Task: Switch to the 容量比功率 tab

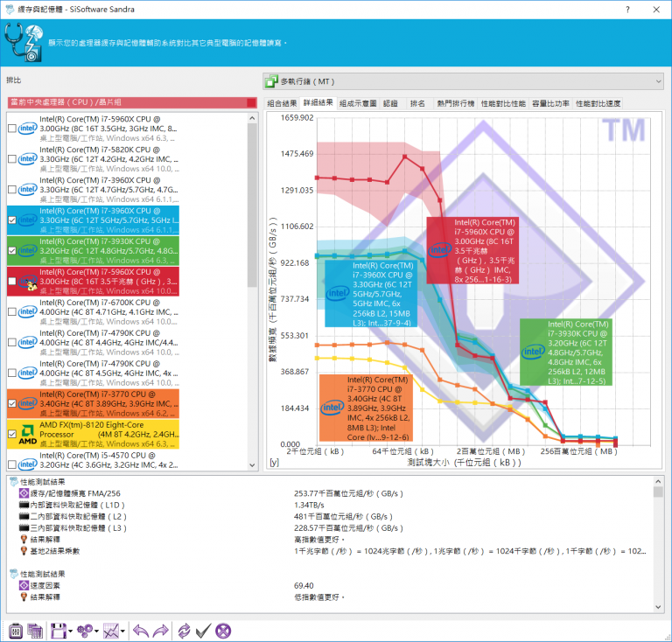Action: pos(550,103)
